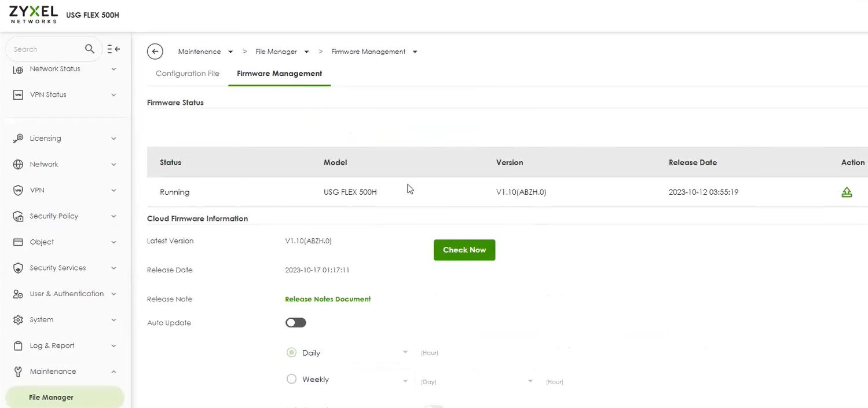The width and height of the screenshot is (868, 408).
Task: Click the Log & Report clipboard icon
Action: pos(18,346)
